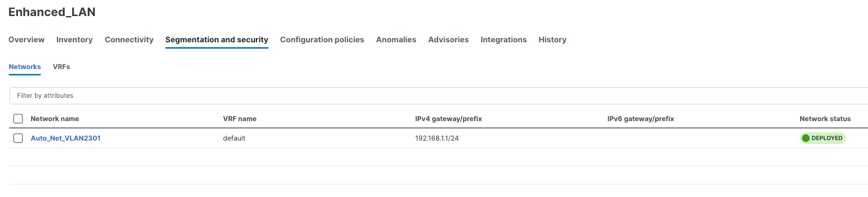868x197 pixels.
Task: Select the Segmentation and security tab
Action: point(216,40)
